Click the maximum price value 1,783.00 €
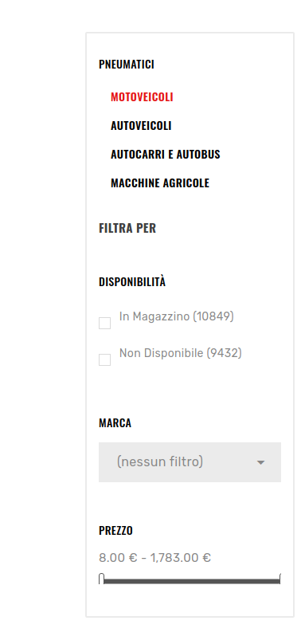This screenshot has width=305, height=644. tap(180, 558)
